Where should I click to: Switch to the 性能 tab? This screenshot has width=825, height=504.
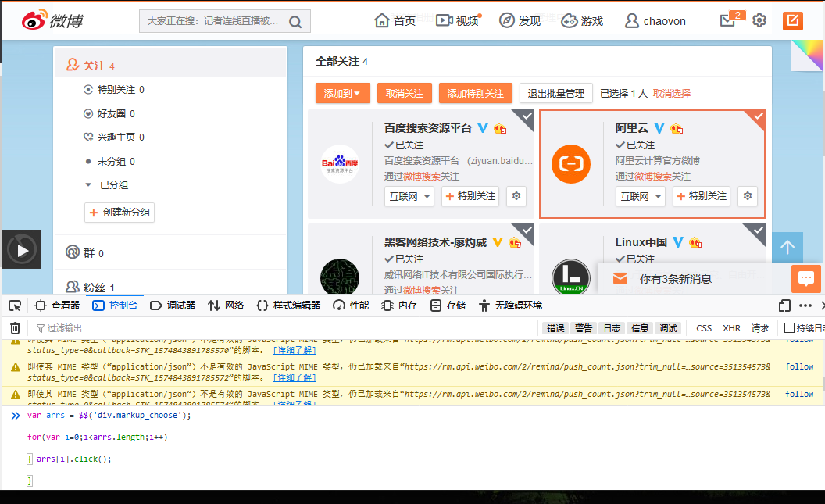point(351,306)
